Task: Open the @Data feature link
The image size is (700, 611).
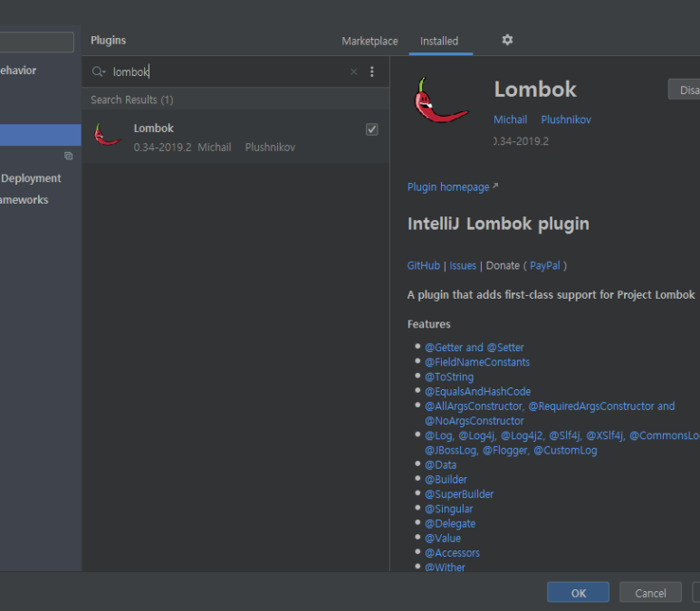Action: click(x=441, y=464)
